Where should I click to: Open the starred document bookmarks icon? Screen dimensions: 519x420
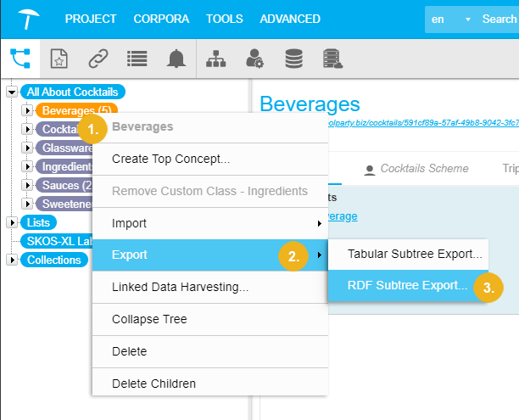59,58
